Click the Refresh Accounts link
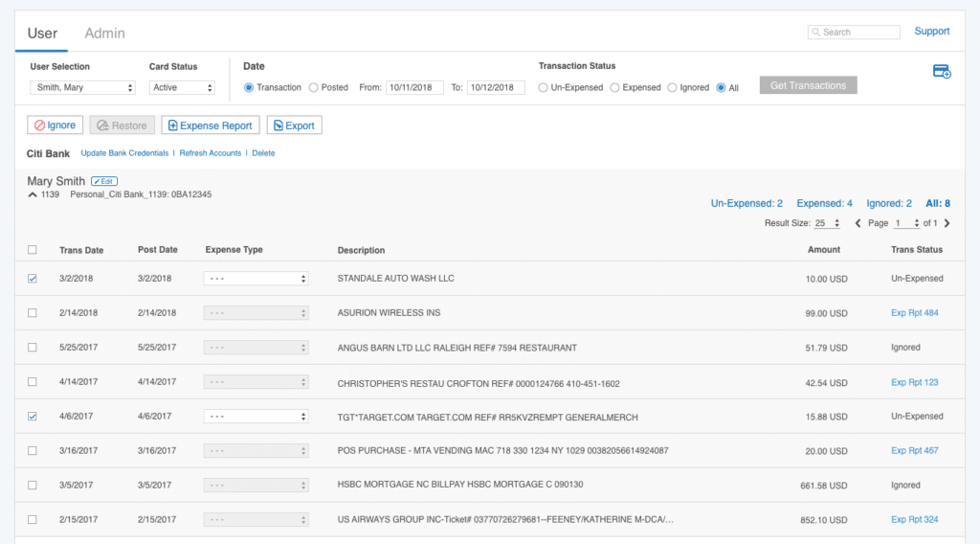980x544 pixels. point(210,153)
